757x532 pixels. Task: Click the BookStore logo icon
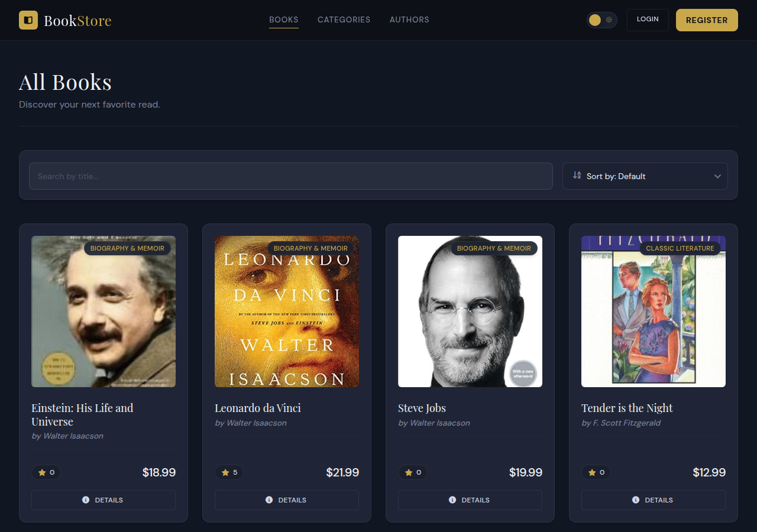(28, 20)
